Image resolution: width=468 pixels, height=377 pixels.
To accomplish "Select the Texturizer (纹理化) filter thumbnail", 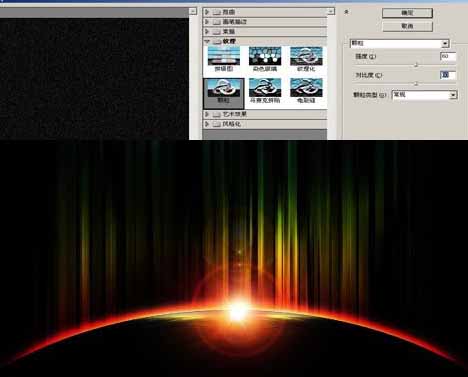I will coord(306,59).
